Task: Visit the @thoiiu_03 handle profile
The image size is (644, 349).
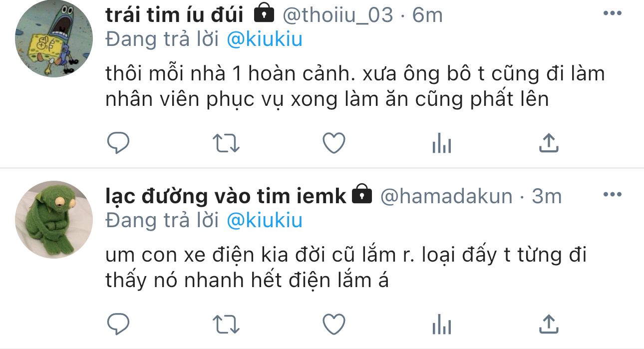Action: tap(338, 15)
